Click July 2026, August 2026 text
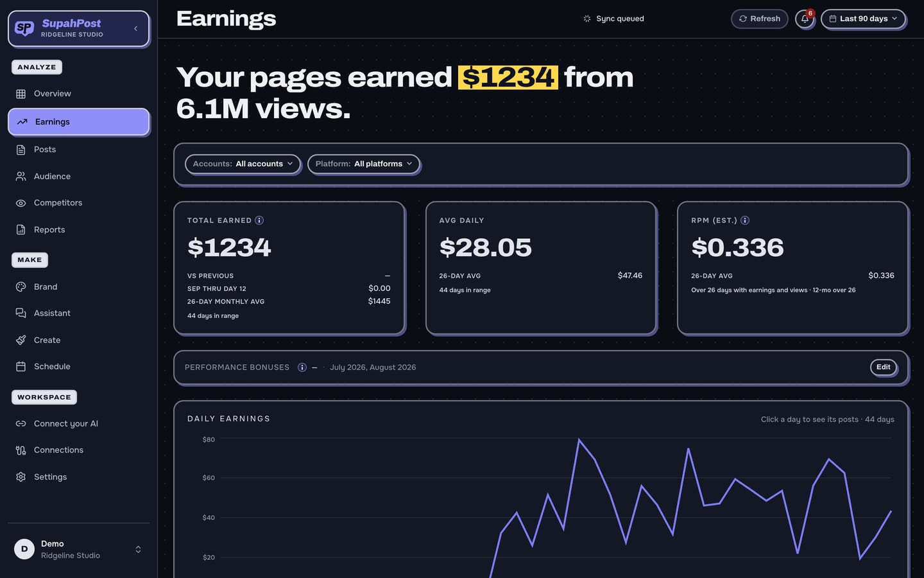This screenshot has height=578, width=924. (373, 367)
